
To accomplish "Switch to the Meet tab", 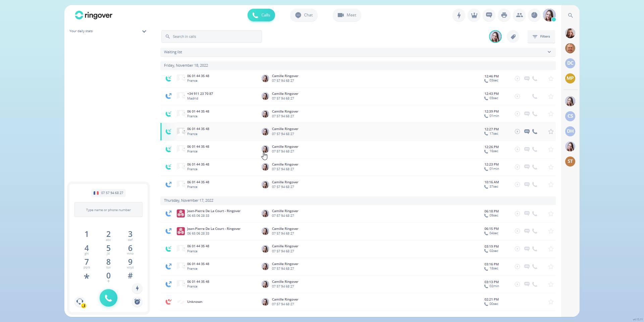I will [347, 15].
